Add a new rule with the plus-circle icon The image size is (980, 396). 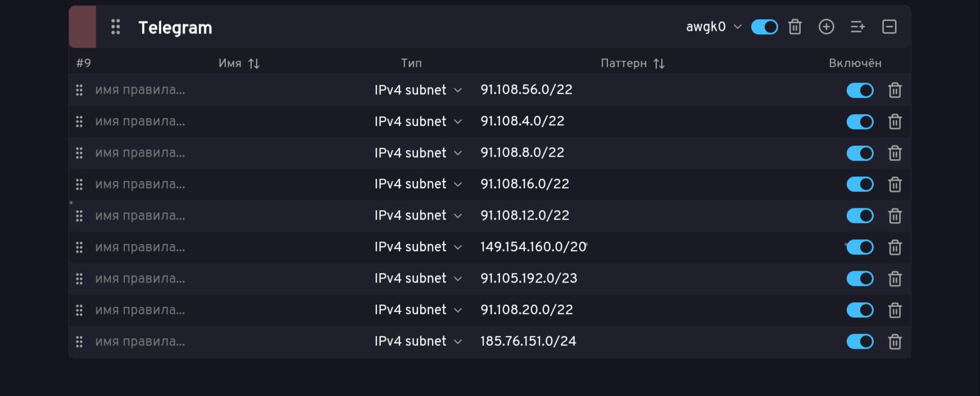click(x=826, y=27)
